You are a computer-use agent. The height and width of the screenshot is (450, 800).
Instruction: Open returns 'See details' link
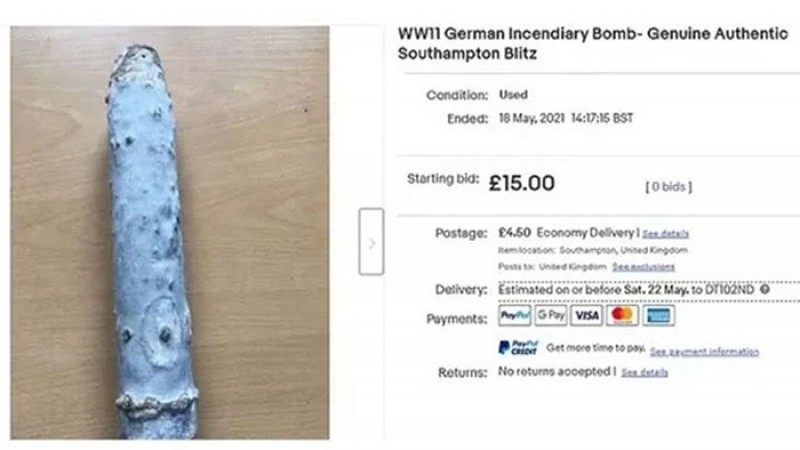[x=644, y=373]
